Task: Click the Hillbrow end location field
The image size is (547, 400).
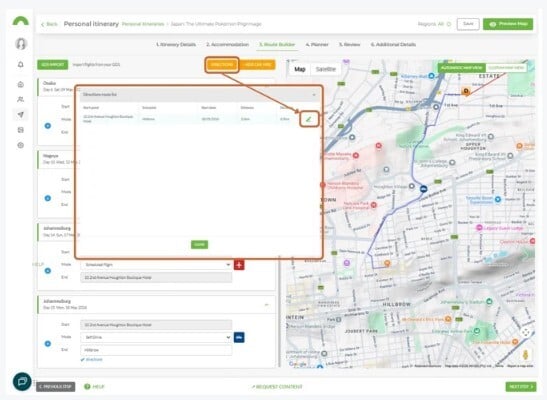Action: click(156, 350)
